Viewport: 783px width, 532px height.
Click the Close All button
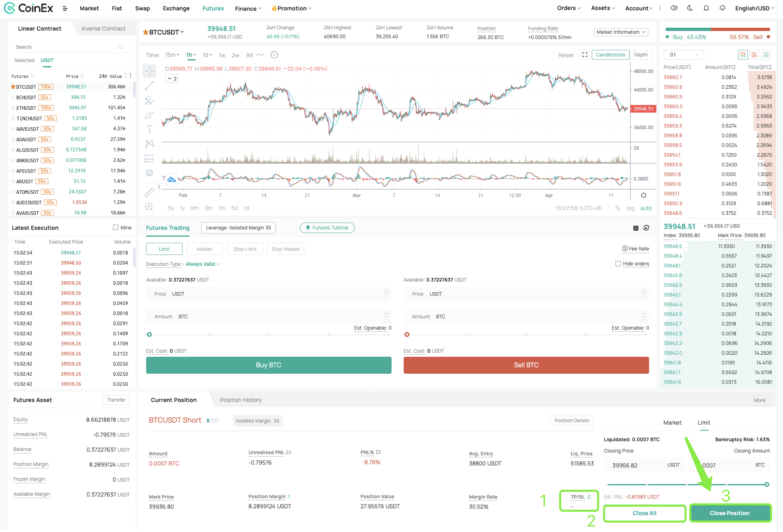pyautogui.click(x=644, y=513)
